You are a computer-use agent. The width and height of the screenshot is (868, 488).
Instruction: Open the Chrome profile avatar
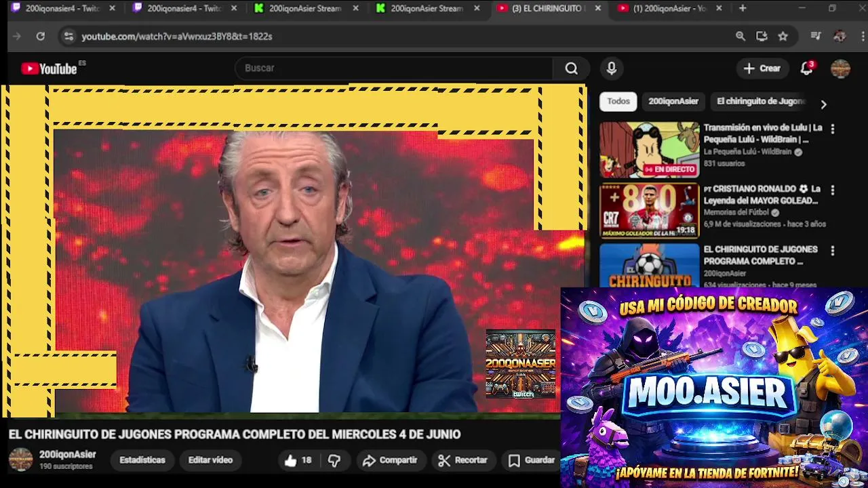click(840, 37)
